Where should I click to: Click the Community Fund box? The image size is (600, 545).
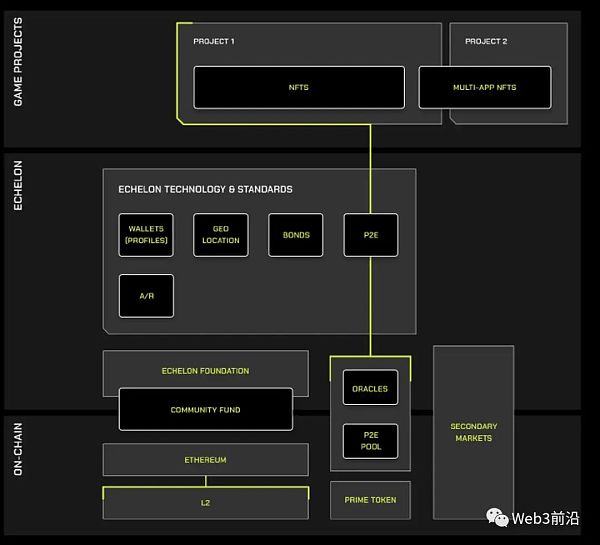click(x=205, y=409)
